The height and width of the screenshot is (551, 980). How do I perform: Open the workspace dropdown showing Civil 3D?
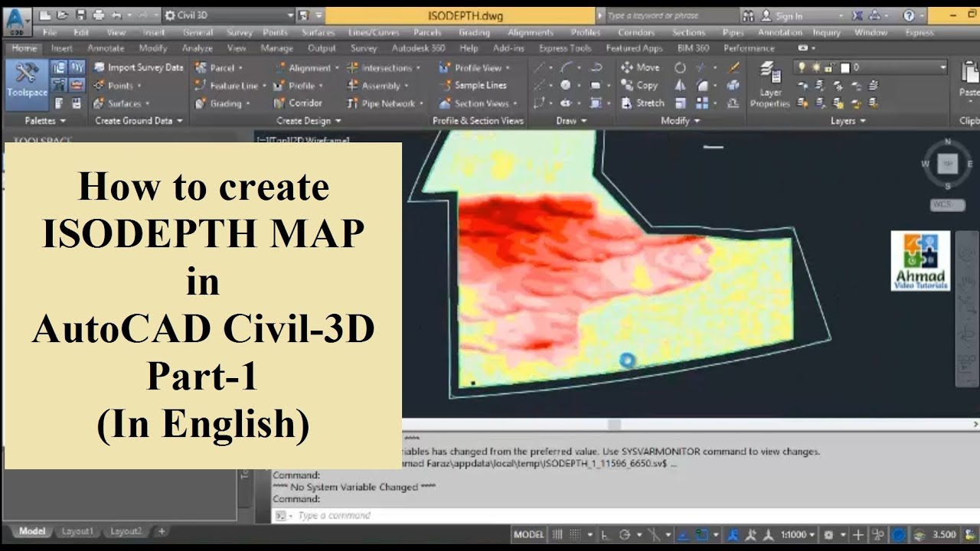(x=230, y=15)
